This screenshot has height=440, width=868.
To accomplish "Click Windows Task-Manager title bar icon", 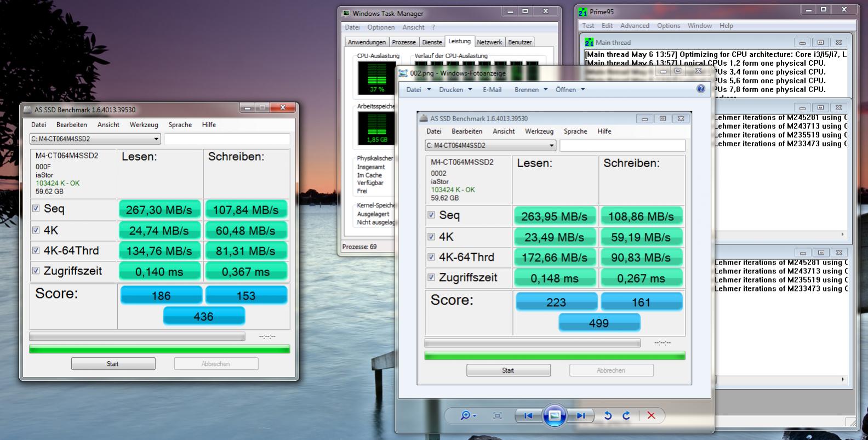I will [x=346, y=13].
